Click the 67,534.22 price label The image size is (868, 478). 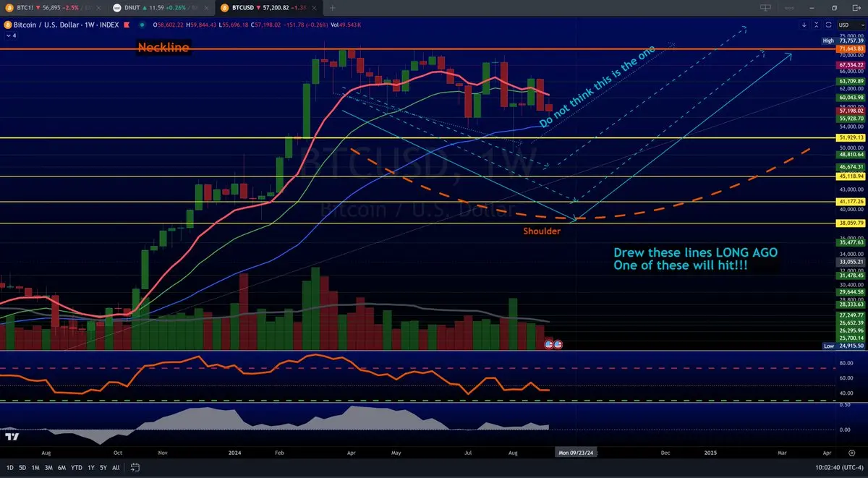[851, 64]
